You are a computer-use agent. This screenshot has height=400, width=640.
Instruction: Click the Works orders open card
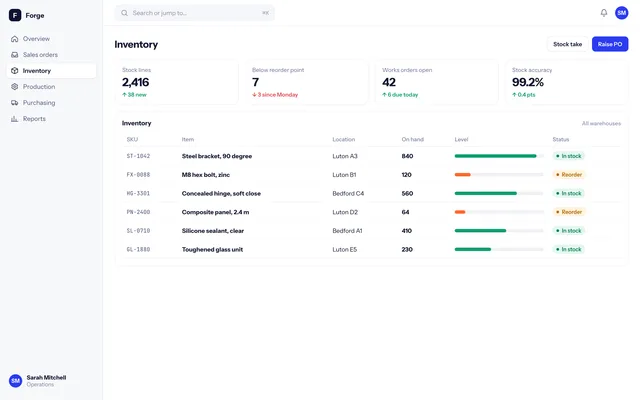437,82
